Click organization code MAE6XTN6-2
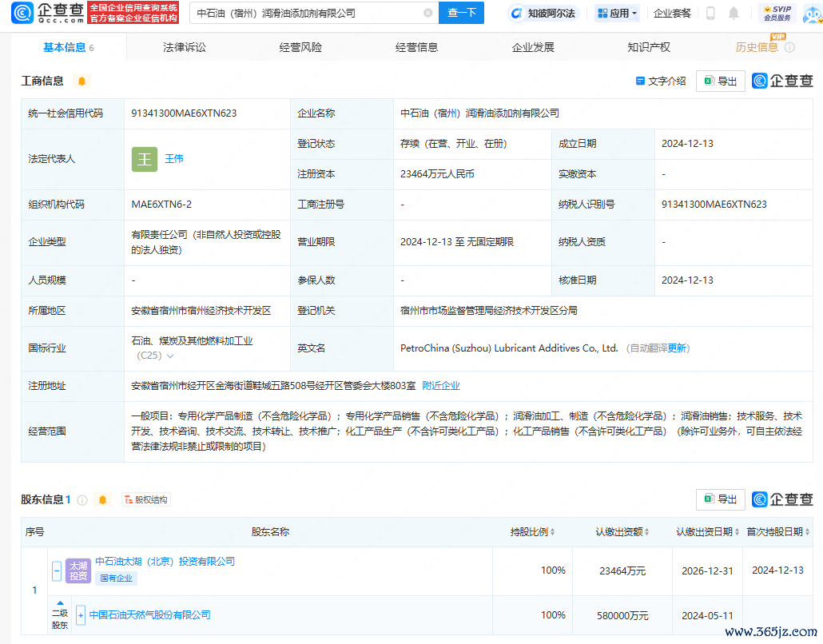Image resolution: width=823 pixels, height=644 pixels. tap(161, 205)
